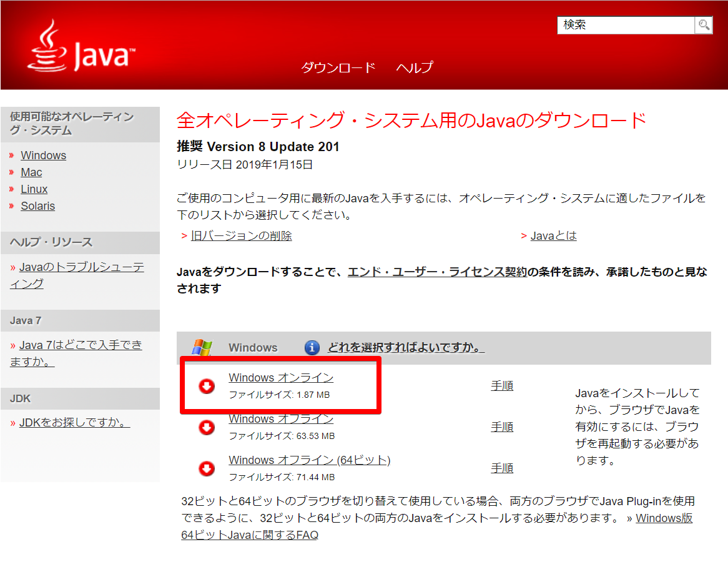Click the Windows logo in the downloads table header
This screenshot has width=728, height=577.
(202, 347)
